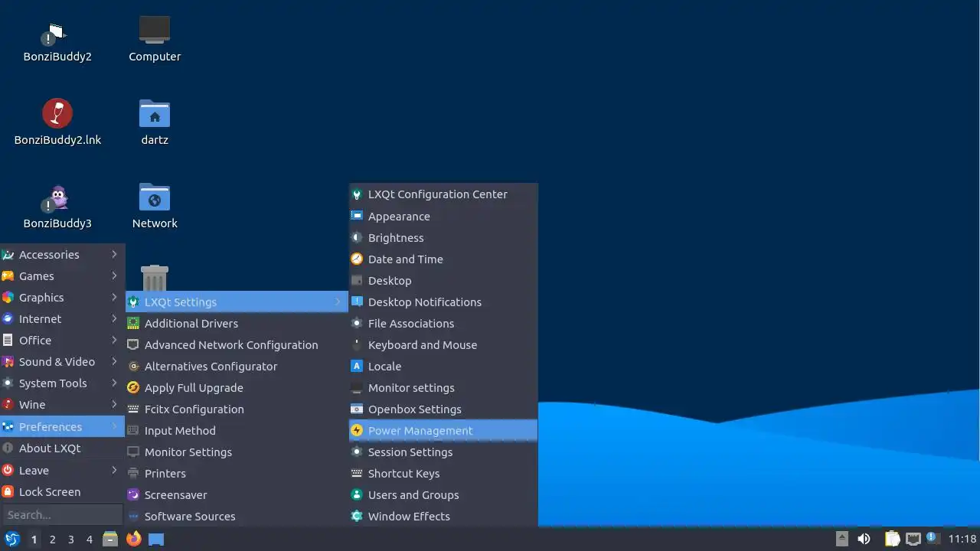Open the Preferences category
This screenshot has width=980, height=551.
pyautogui.click(x=62, y=426)
